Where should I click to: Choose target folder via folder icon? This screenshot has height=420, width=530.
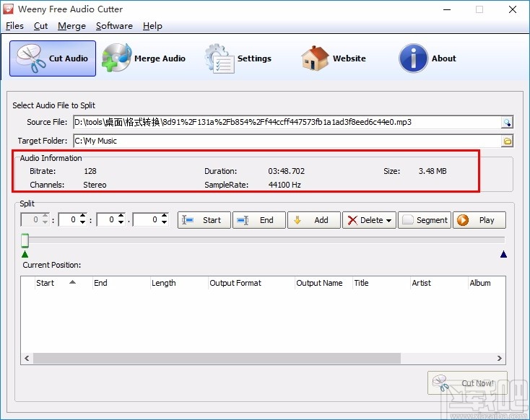pos(507,141)
